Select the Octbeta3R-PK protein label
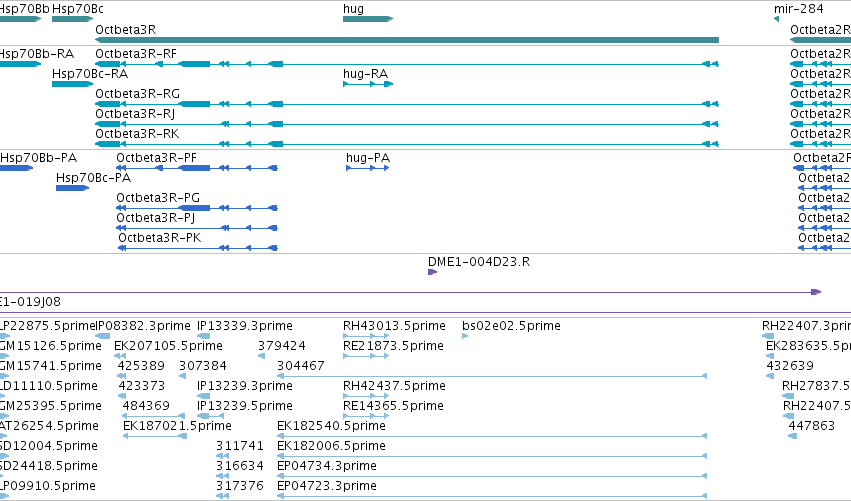 coord(160,238)
